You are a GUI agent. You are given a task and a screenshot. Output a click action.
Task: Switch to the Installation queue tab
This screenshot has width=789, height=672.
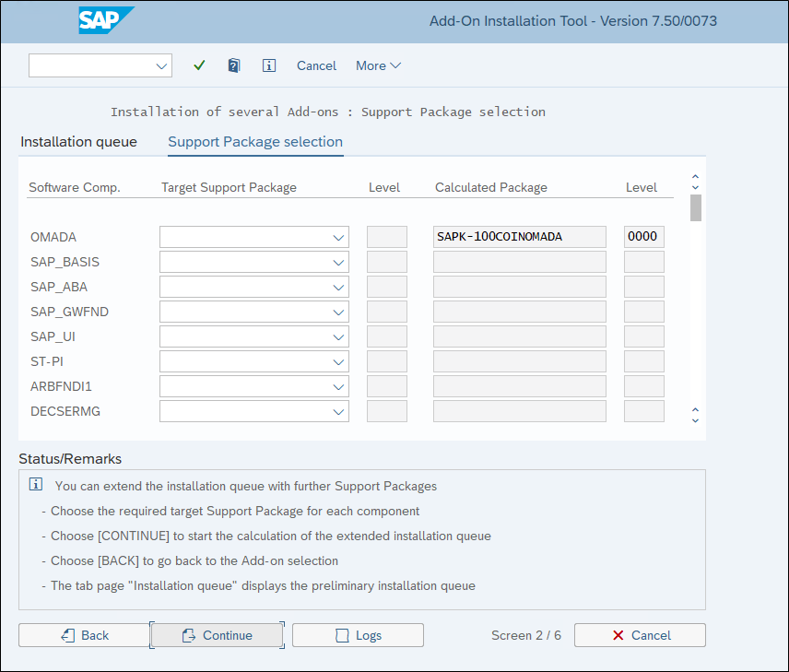[78, 142]
